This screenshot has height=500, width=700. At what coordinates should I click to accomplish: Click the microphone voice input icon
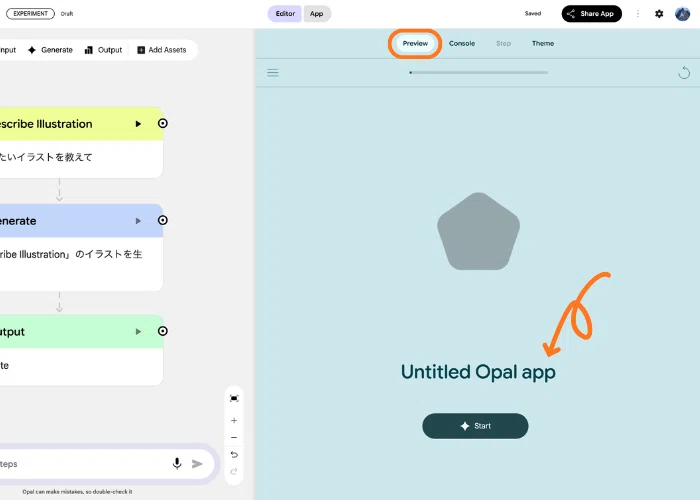(x=177, y=464)
